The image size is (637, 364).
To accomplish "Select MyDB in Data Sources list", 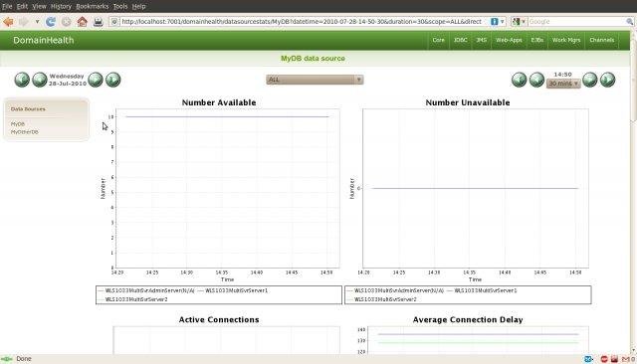I will pos(18,123).
